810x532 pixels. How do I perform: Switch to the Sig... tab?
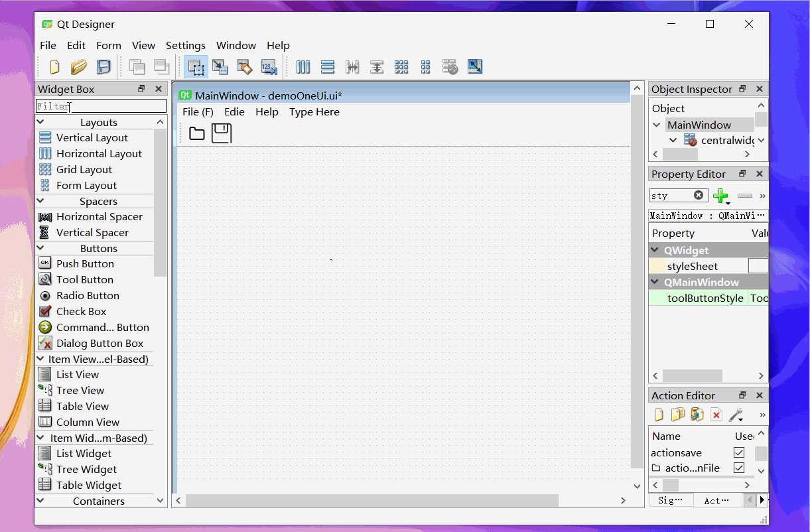[671, 500]
